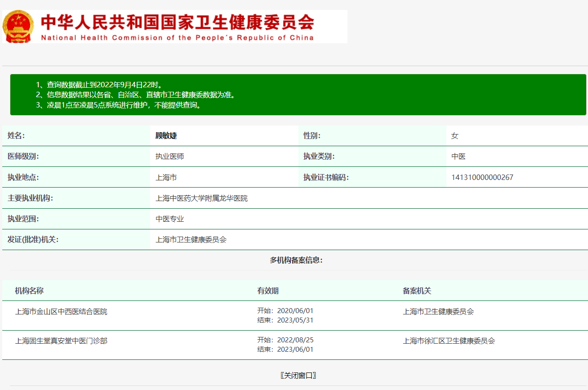The width and height of the screenshot is (588, 390).
Task: Click notice line about 2022年9月4日22时 data cutoff
Action: (99, 85)
